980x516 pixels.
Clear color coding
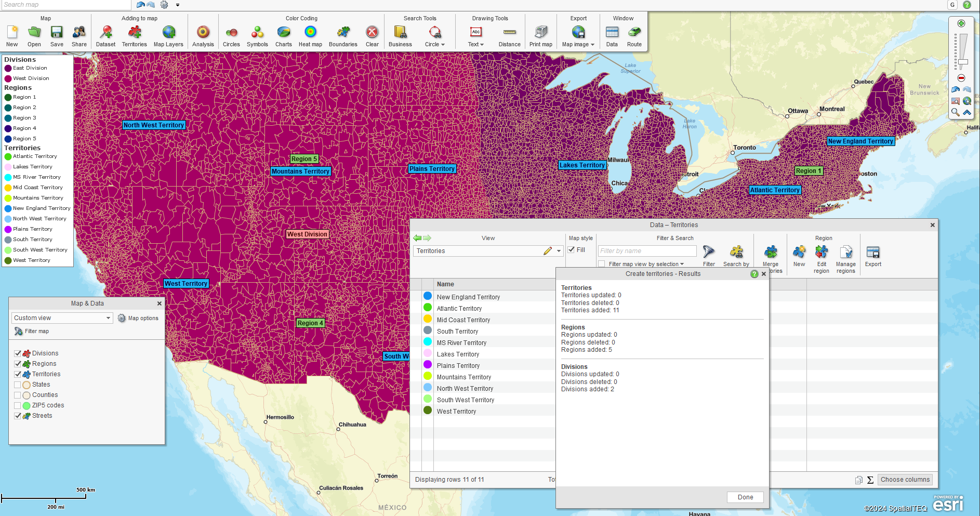click(372, 36)
